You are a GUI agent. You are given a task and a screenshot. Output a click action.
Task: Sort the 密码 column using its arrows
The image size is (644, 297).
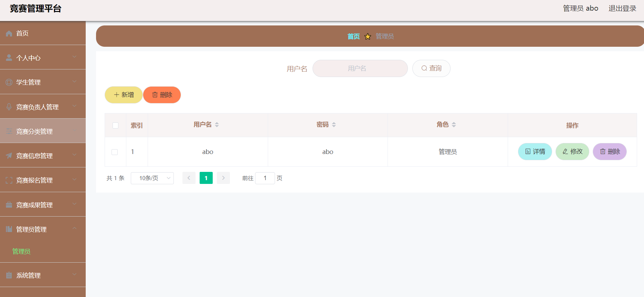coord(334,125)
